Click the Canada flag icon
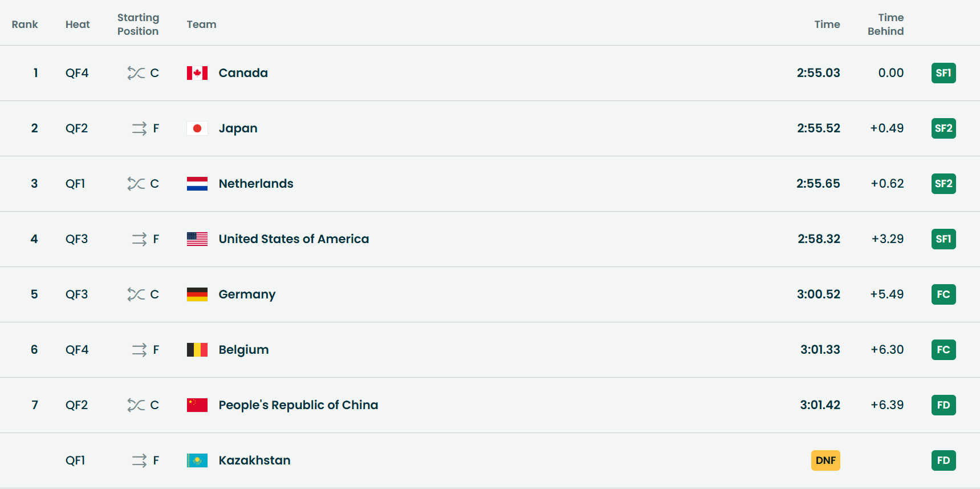980x489 pixels. click(x=197, y=73)
